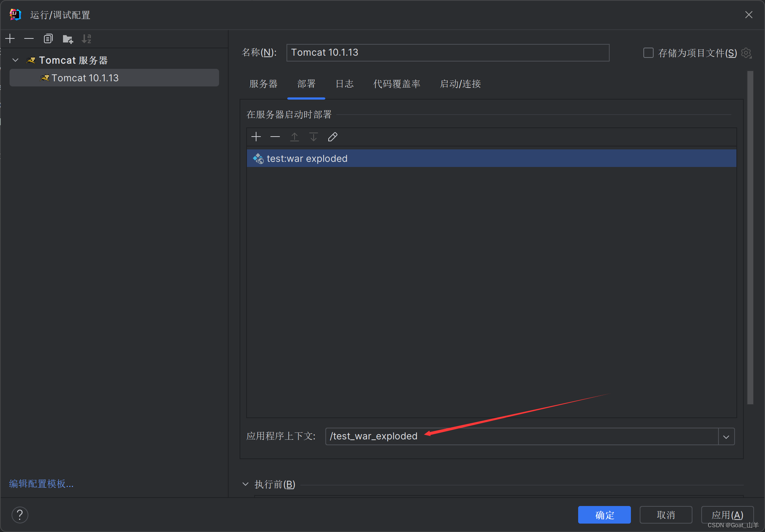Image resolution: width=765 pixels, height=532 pixels.
Task: Click the 确定 button
Action: 604,515
